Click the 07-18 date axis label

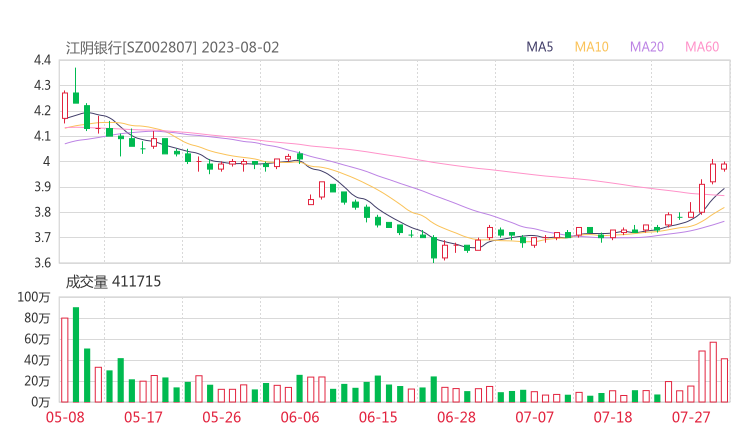[613, 417]
